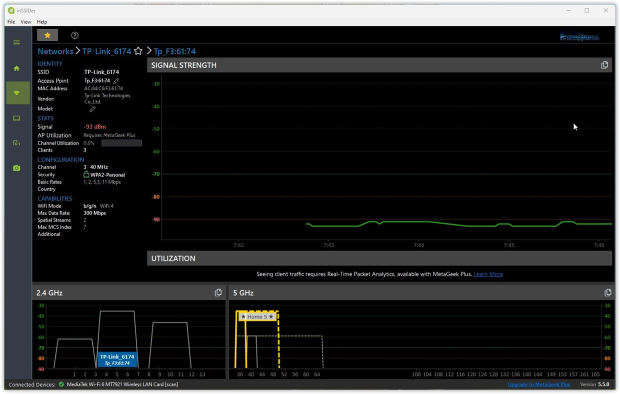The image size is (620, 394).
Task: Click the 2.4 GHz panel title
Action: tap(49, 293)
